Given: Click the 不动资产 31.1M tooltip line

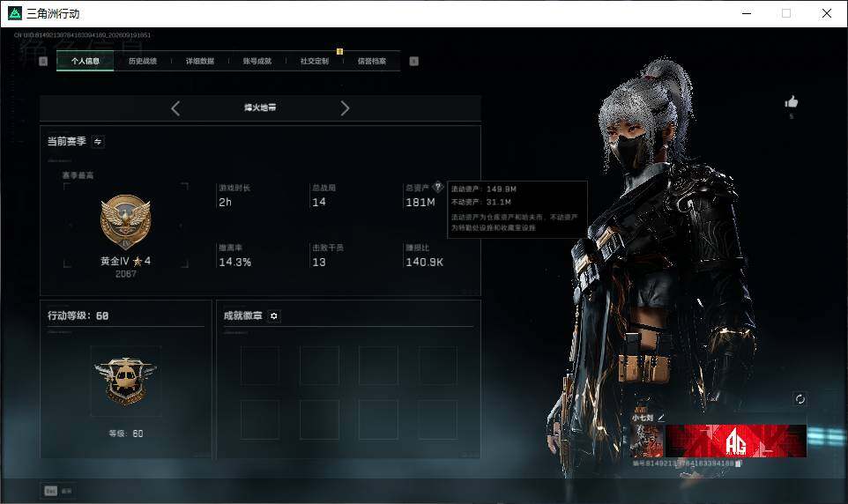Looking at the screenshot, I should (x=481, y=203).
